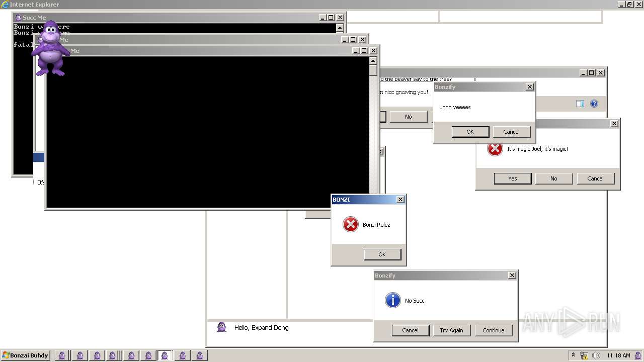Click Continue in the 'No Succ' dialog
644x362 pixels.
point(494,330)
